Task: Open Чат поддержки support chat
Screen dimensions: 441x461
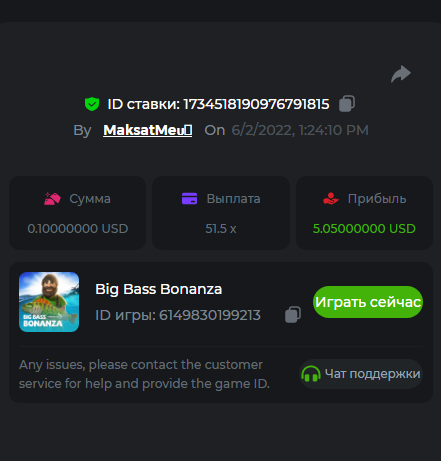Action: click(361, 374)
